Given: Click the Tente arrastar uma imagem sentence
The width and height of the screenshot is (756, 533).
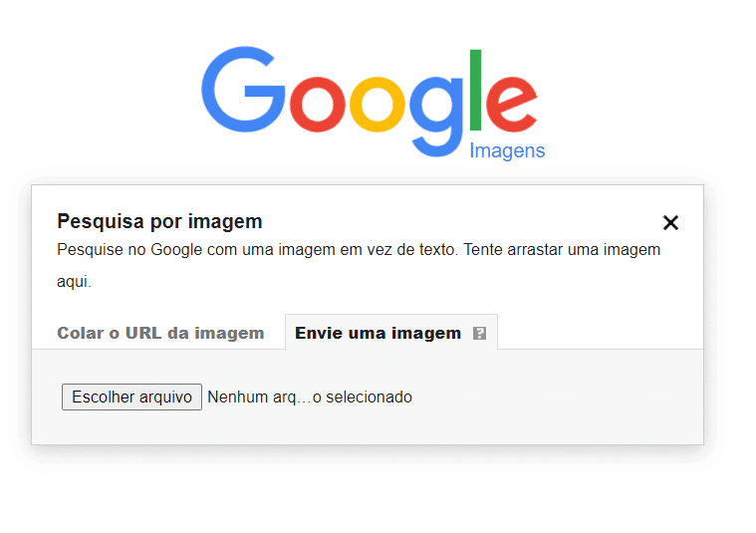Looking at the screenshot, I should (x=562, y=250).
